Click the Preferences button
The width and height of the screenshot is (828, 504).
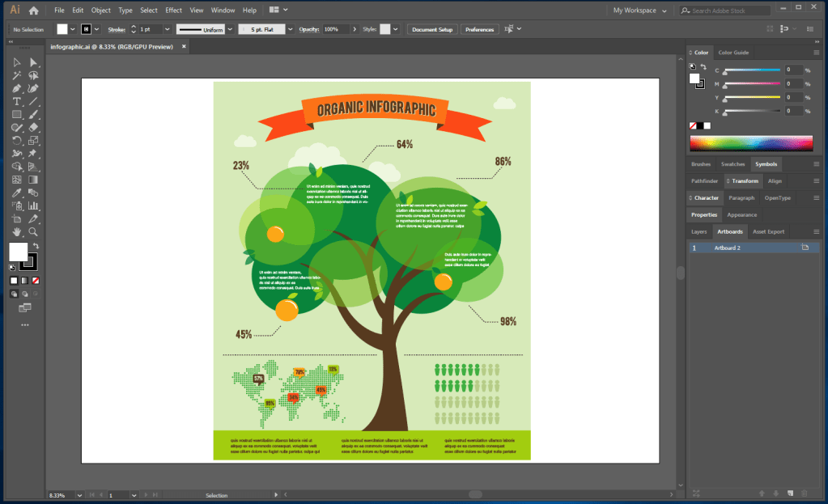[x=479, y=29]
